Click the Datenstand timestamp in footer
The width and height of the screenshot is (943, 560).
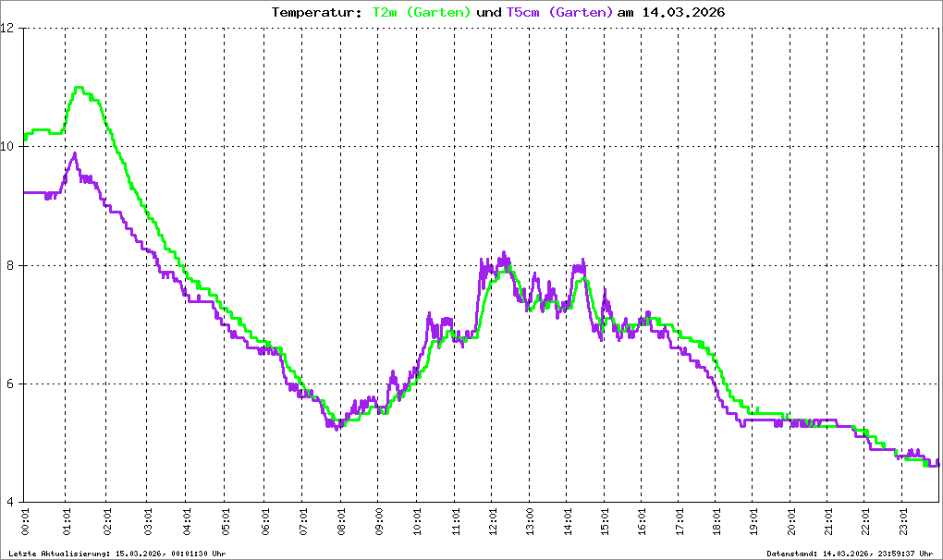pos(849,553)
